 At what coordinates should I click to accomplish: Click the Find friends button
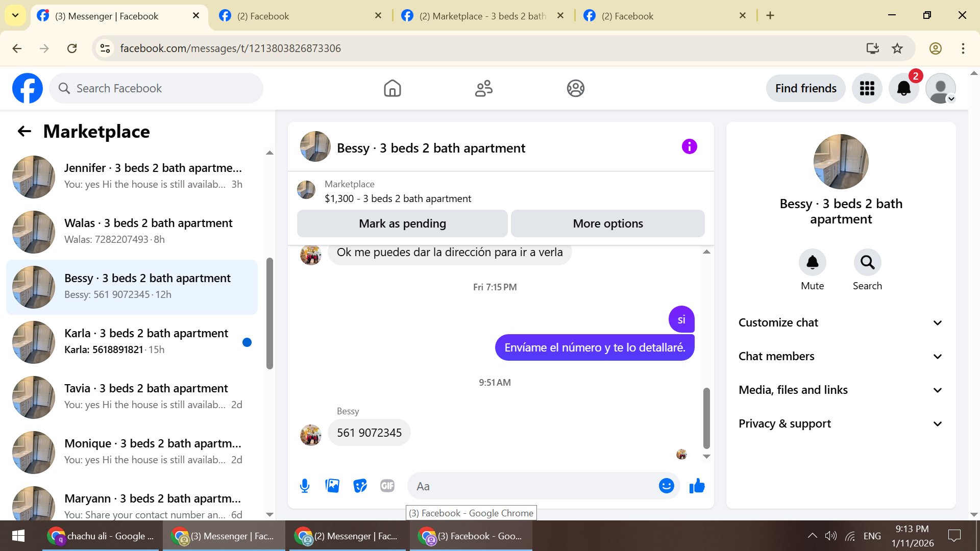pos(805,88)
